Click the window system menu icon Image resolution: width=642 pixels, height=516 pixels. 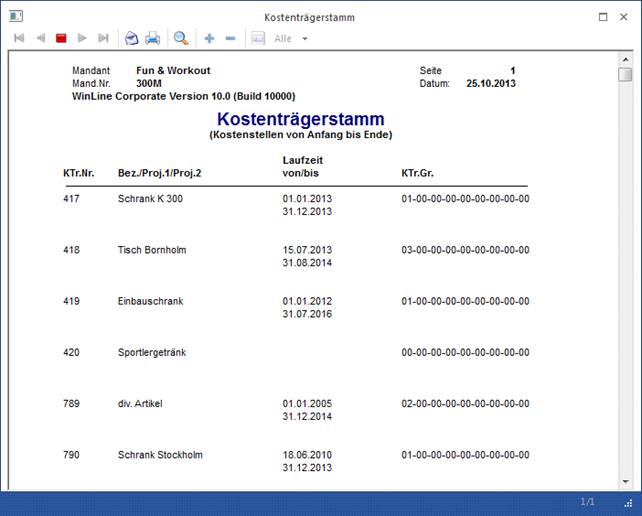point(12,17)
